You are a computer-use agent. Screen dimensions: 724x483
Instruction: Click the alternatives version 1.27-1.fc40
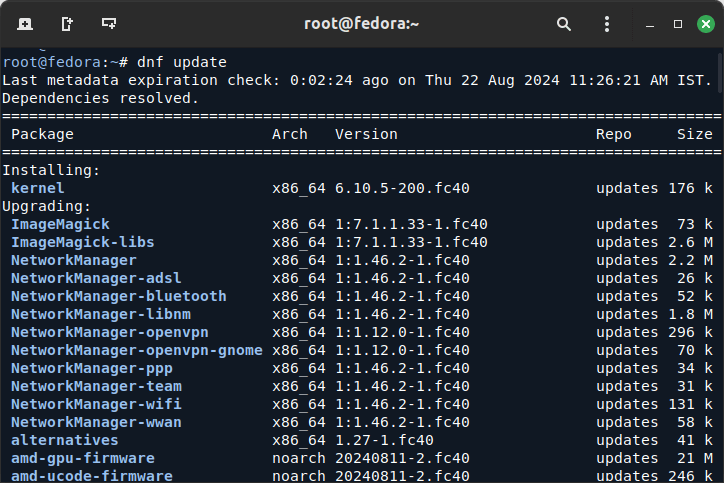[384, 441]
